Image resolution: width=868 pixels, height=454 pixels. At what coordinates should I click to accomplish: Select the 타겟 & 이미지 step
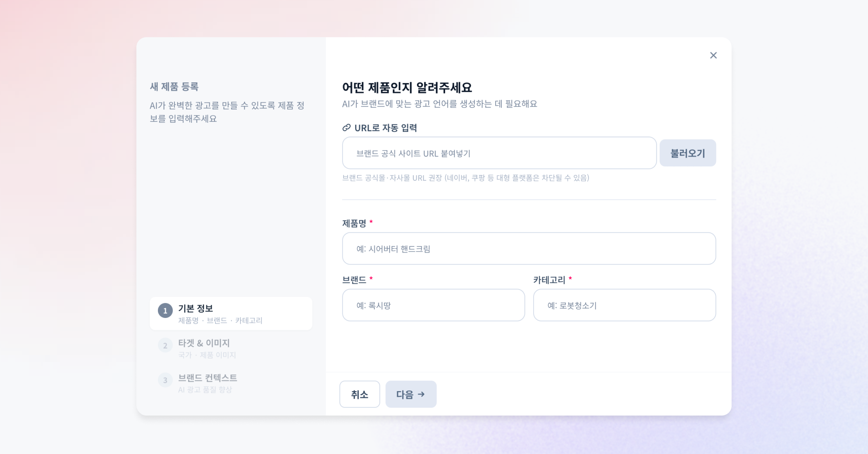(231, 348)
